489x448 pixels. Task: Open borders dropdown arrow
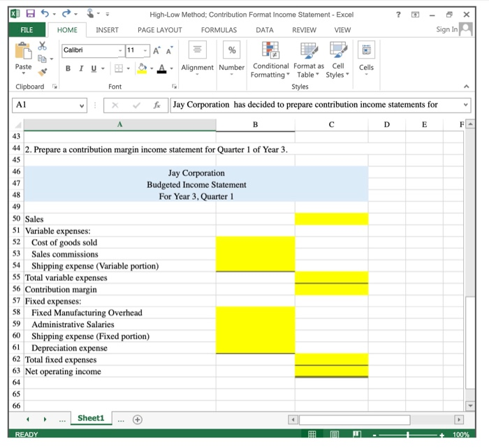pyautogui.click(x=128, y=68)
